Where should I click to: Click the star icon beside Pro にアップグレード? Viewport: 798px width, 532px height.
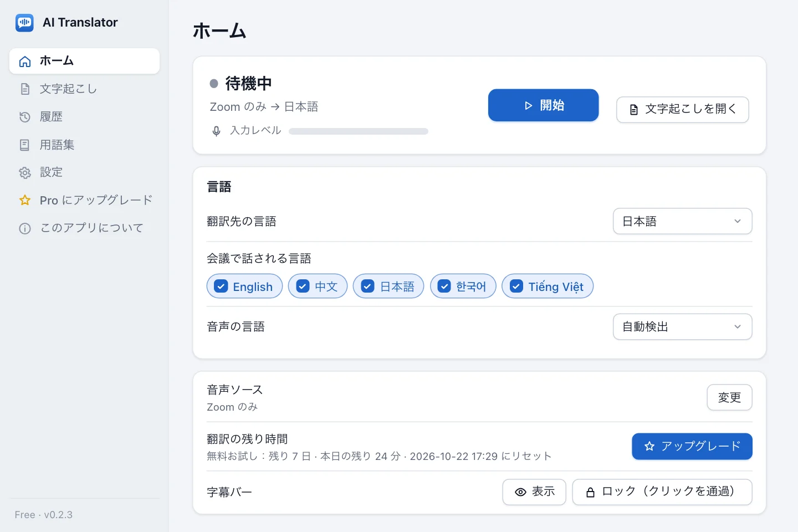point(25,200)
